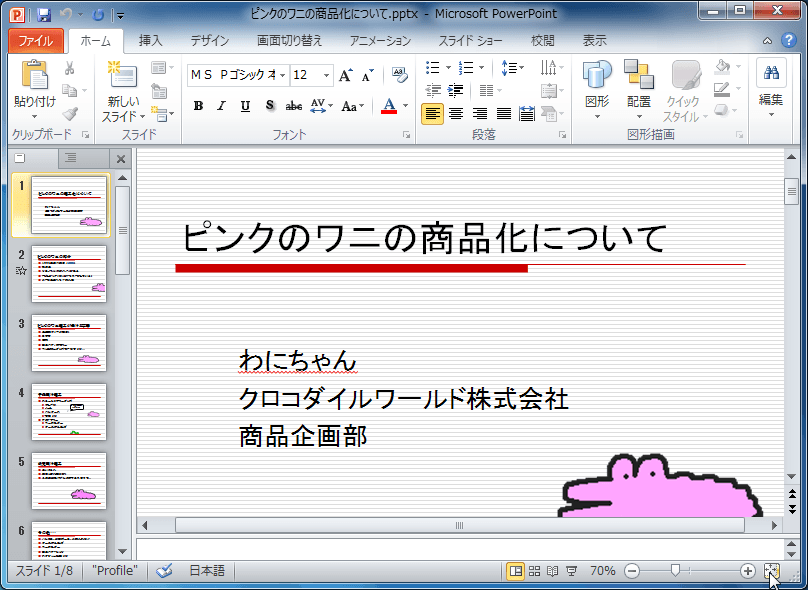This screenshot has width=808, height=590.
Task: Increase font size with large A icon
Action: [x=346, y=76]
